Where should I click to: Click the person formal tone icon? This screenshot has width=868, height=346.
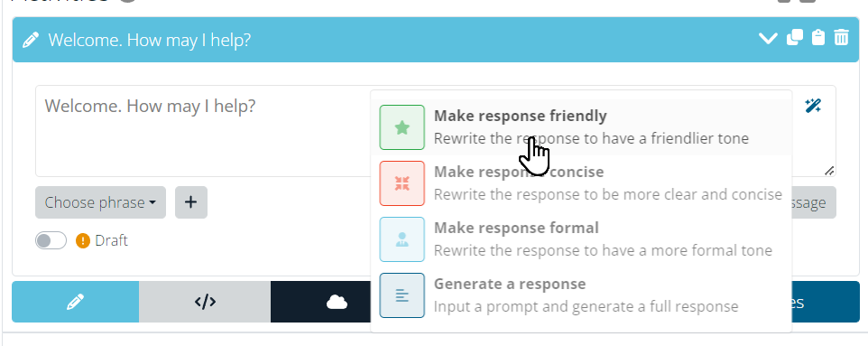click(x=402, y=239)
